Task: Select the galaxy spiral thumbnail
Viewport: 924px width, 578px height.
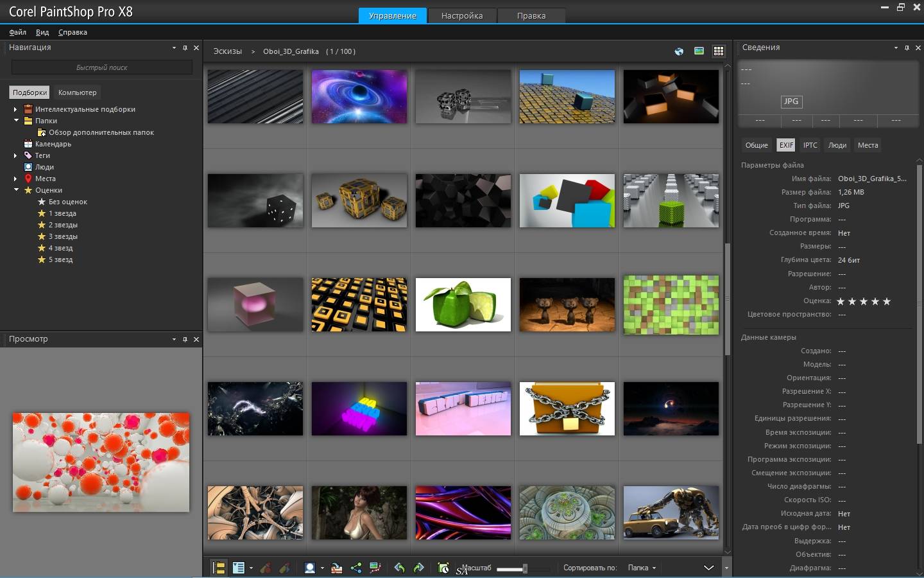Action: [x=359, y=96]
